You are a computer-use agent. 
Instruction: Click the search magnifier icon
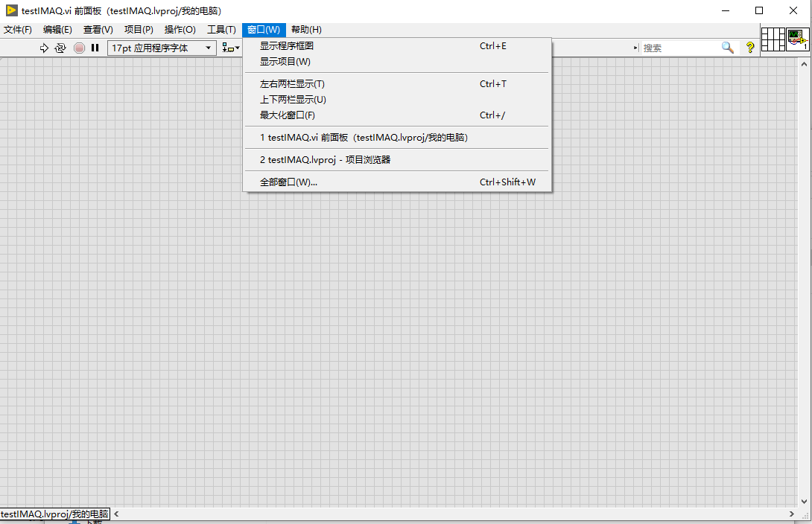(x=728, y=48)
